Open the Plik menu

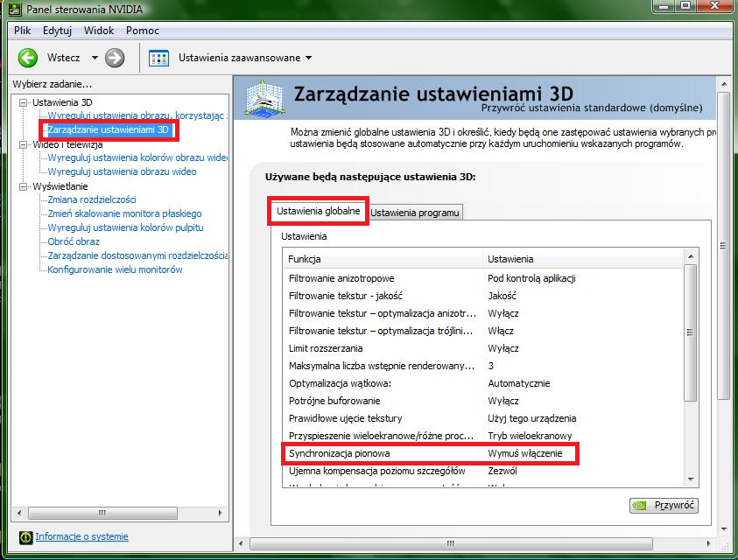point(22,31)
